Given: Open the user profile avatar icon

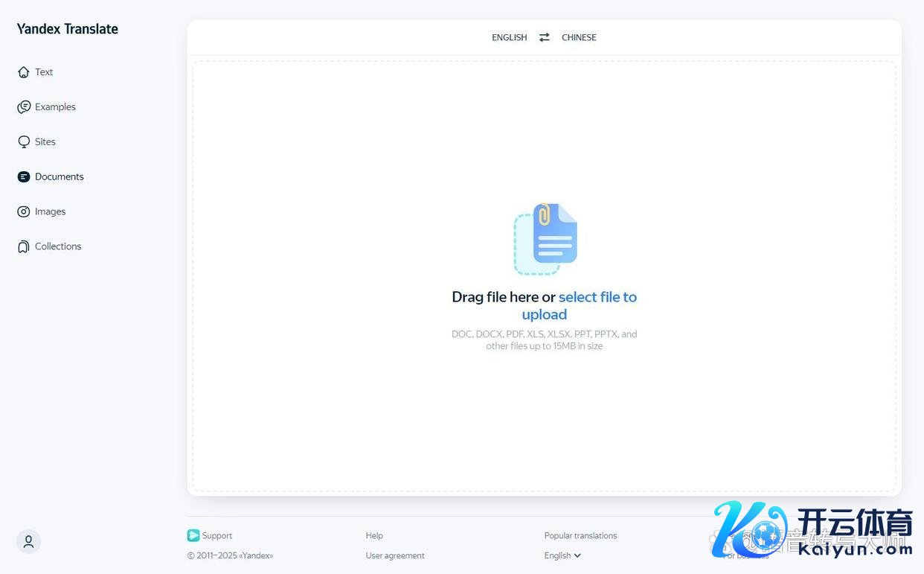Looking at the screenshot, I should point(28,541).
